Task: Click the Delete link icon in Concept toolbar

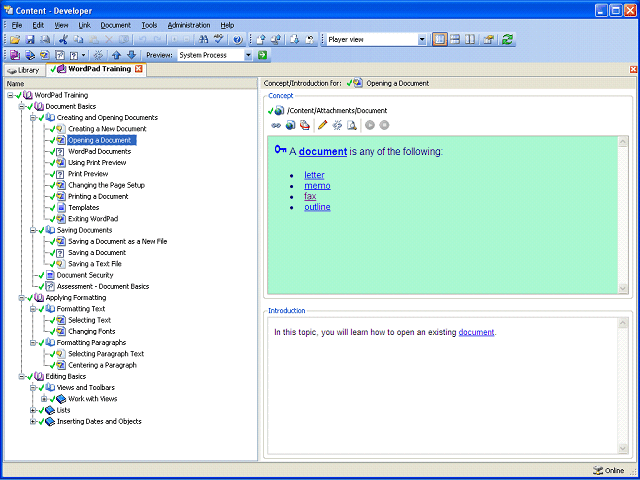Action: 337,125
